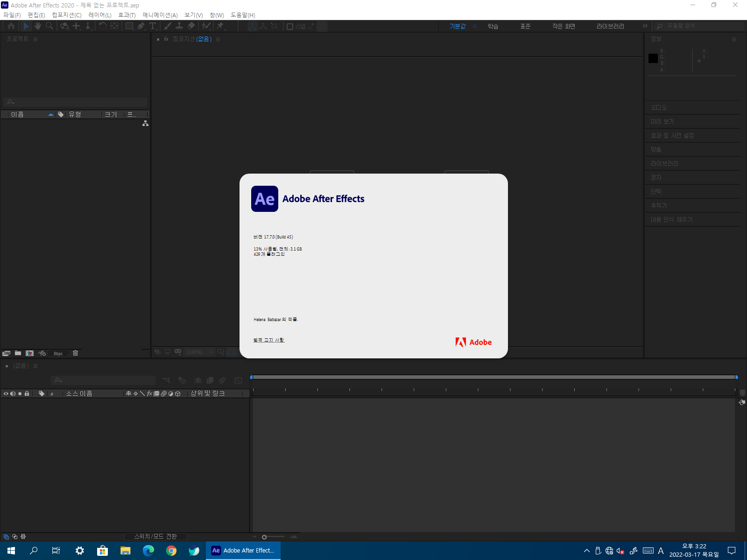This screenshot has width=747, height=560.
Task: Click the legal notices link in about dialog
Action: click(x=269, y=340)
